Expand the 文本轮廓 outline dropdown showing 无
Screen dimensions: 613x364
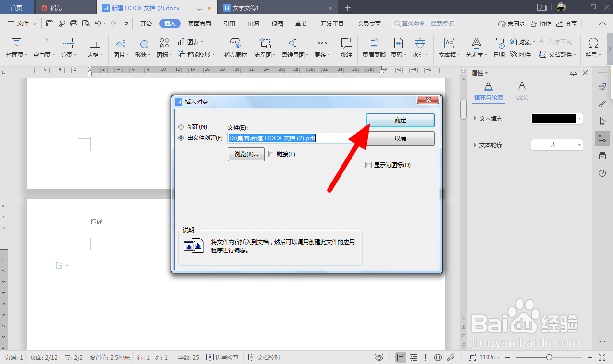(x=580, y=145)
